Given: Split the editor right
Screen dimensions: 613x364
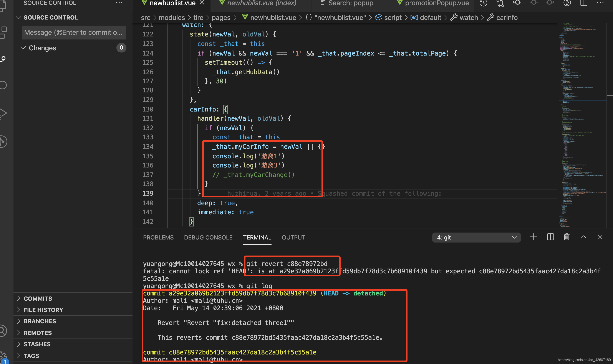Looking at the screenshot, I should coord(584,3).
